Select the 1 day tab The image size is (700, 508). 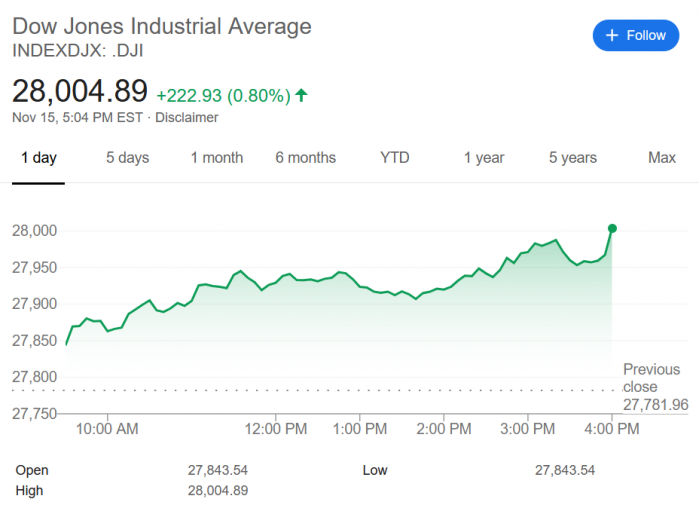[39, 158]
